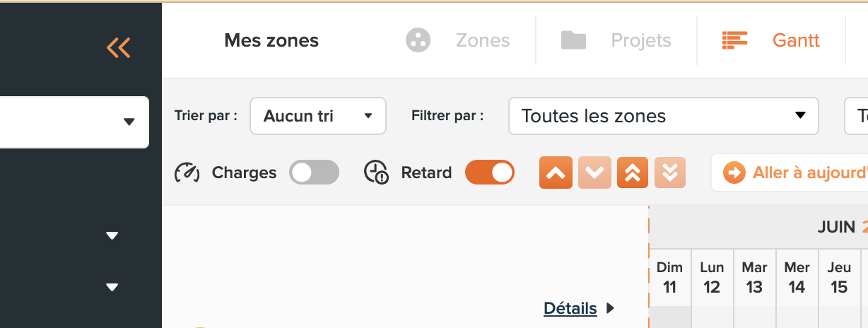The height and width of the screenshot is (328, 868).
Task: Click the single chevron up button
Action: pyautogui.click(x=556, y=173)
